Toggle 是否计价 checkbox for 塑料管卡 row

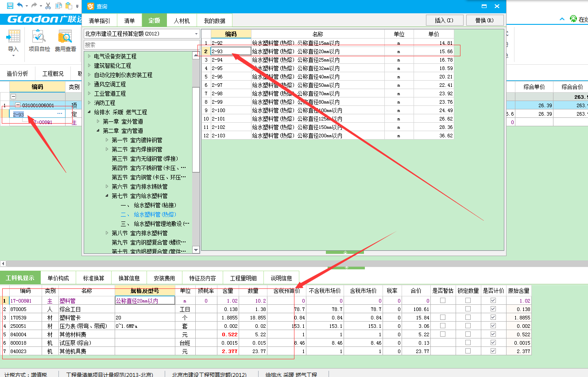(x=493, y=318)
